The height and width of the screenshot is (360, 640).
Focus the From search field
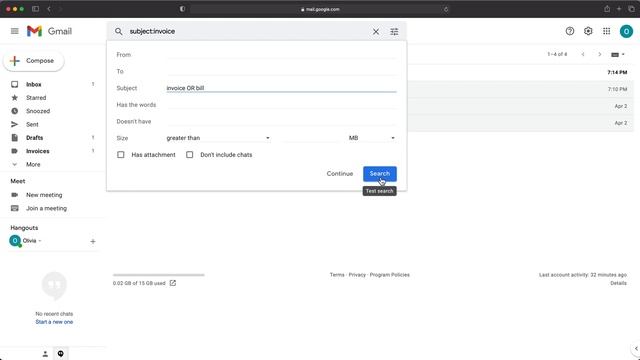coord(281,55)
